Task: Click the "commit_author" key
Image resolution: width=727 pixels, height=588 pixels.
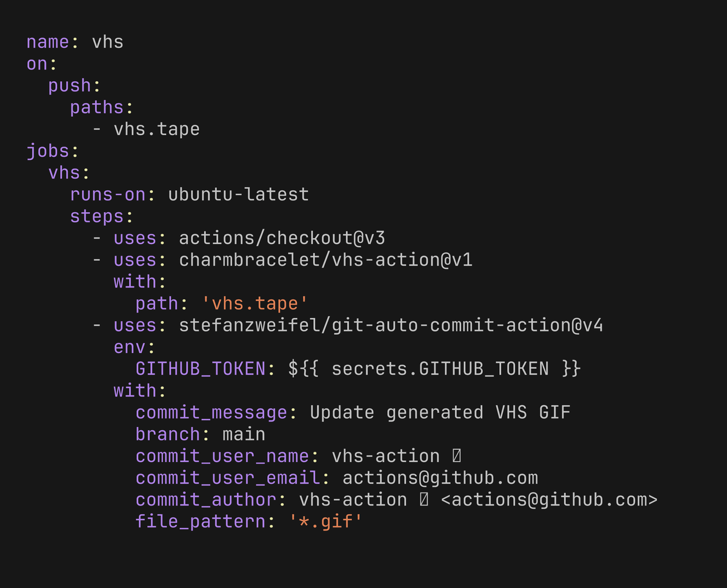Action: (x=206, y=500)
